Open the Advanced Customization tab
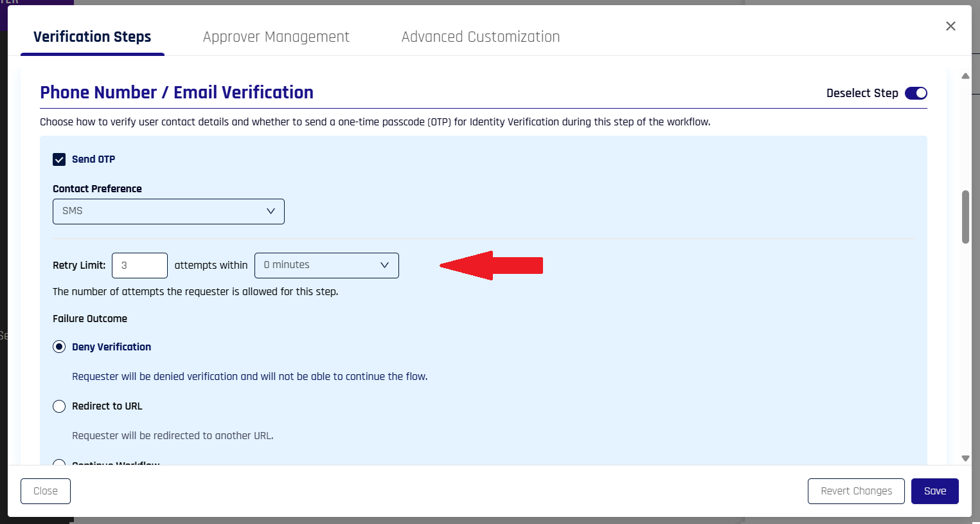The width and height of the screenshot is (980, 524). click(480, 37)
